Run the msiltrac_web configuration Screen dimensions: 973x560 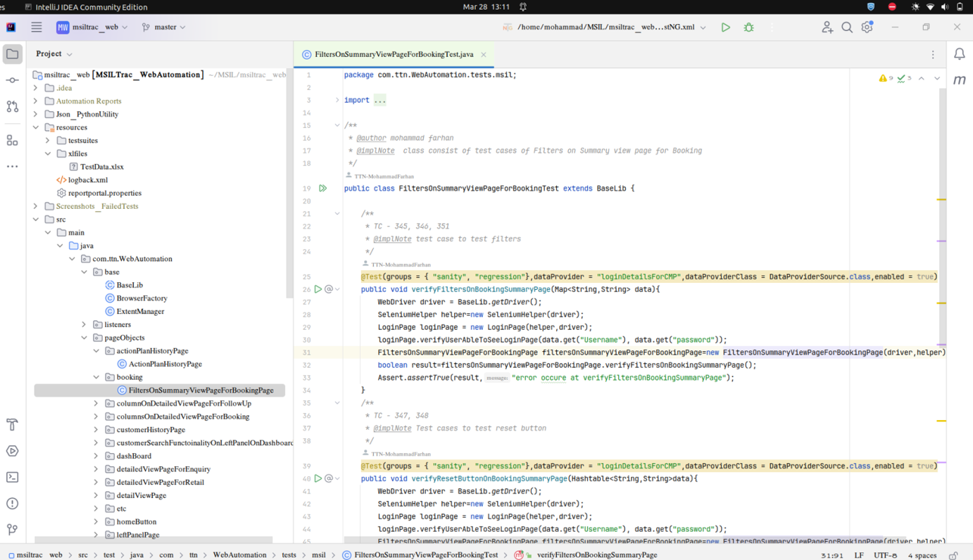(x=726, y=27)
